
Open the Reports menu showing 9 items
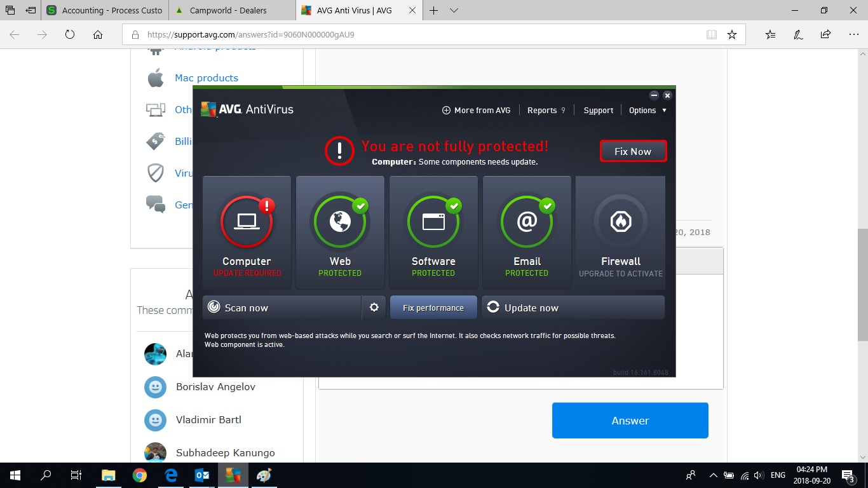click(545, 110)
